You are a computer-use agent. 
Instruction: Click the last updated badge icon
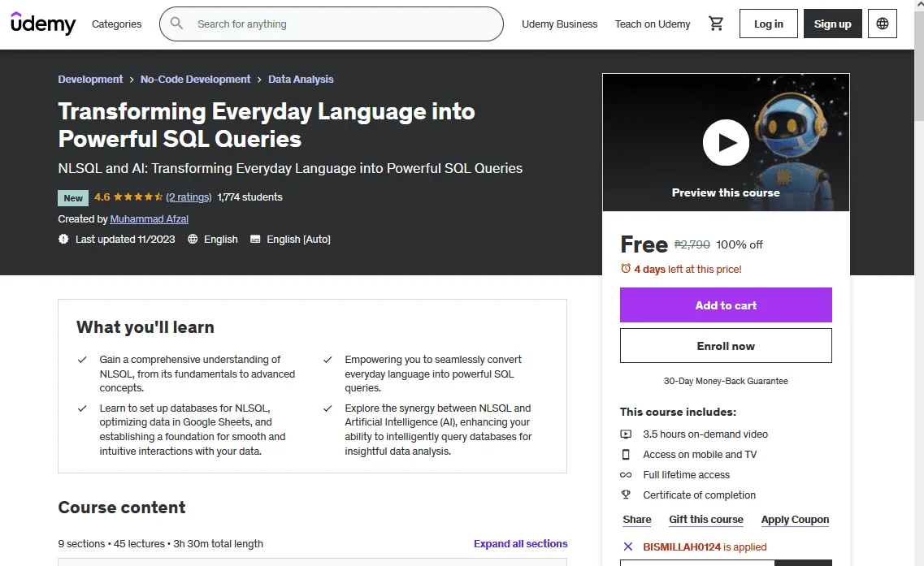point(63,239)
